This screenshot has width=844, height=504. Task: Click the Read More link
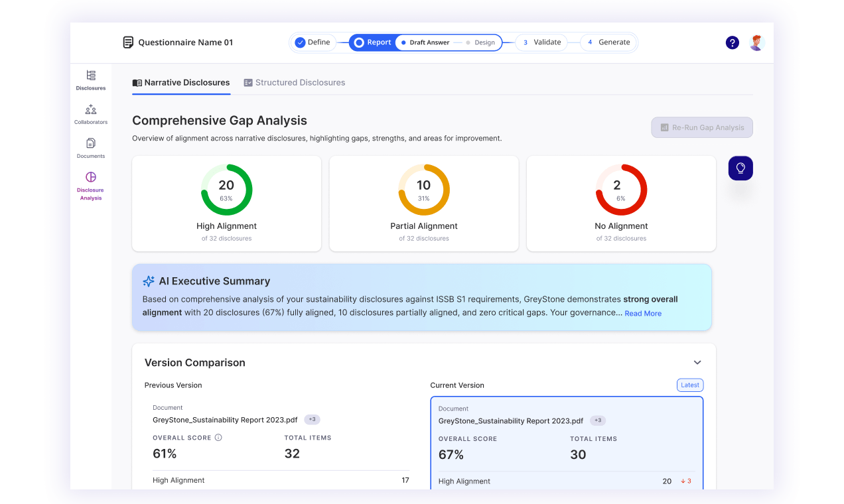643,314
